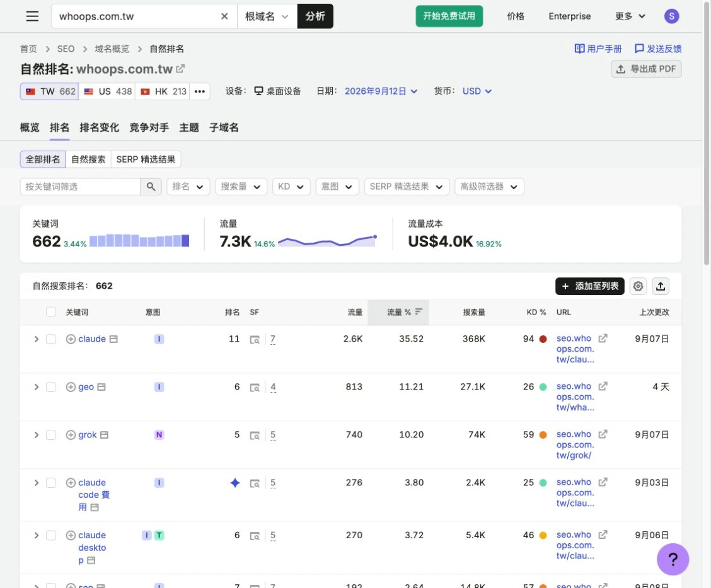Open the hamburger main menu
Screen dimensions: 711x588
[x=32, y=16]
